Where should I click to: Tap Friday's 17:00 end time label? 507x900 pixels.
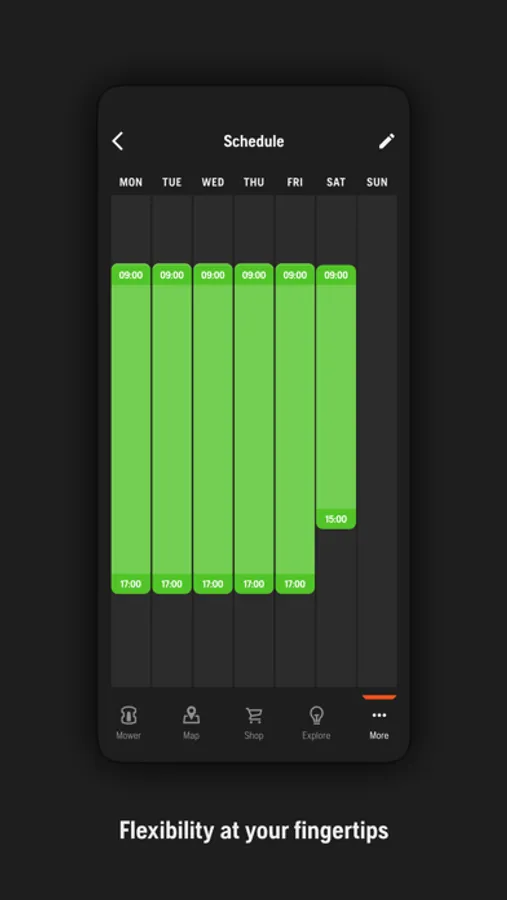click(x=295, y=584)
